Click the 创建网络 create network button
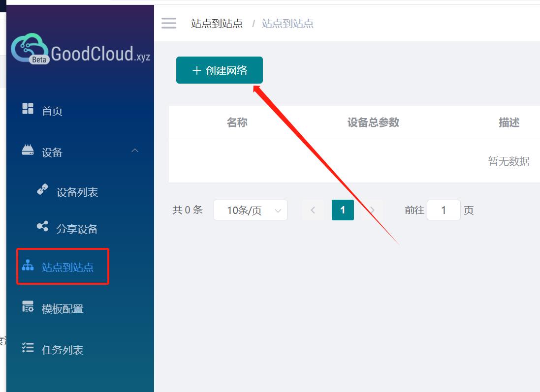The width and height of the screenshot is (540, 392). (x=219, y=70)
